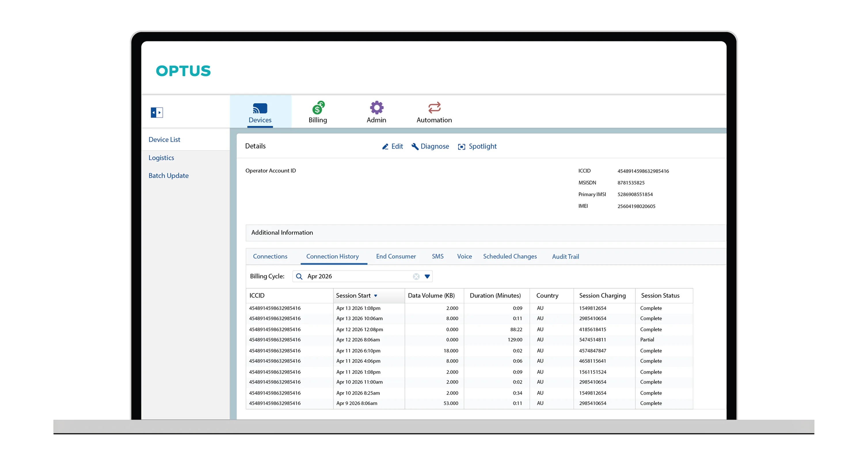The image size is (868, 460).
Task: Select the Primary IMSI value 5286908551854
Action: [635, 194]
